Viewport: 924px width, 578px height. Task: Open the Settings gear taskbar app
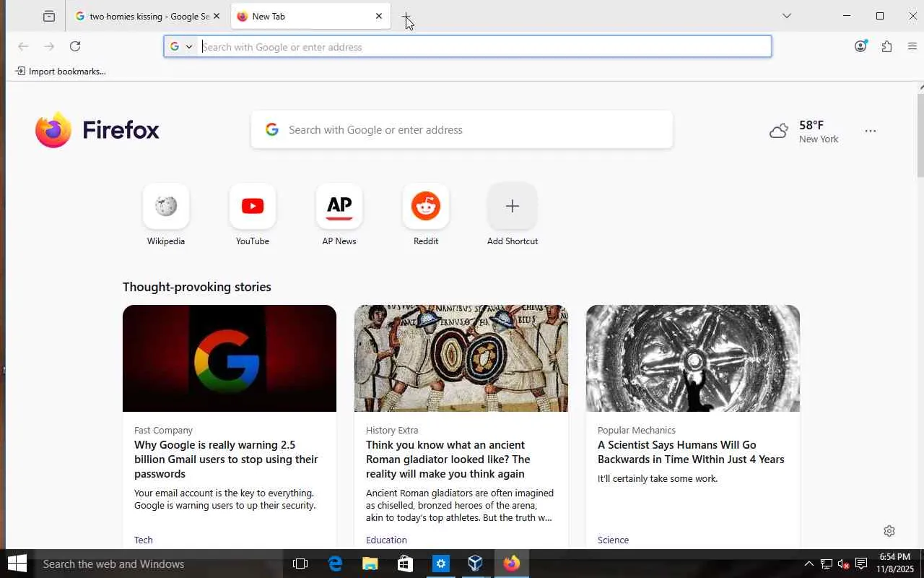click(x=440, y=564)
